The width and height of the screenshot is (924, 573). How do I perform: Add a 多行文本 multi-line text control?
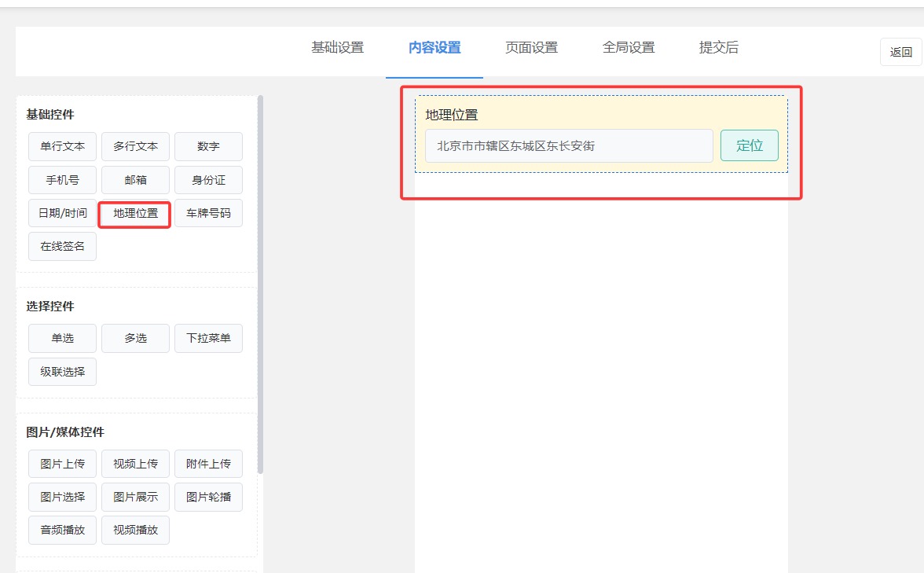pyautogui.click(x=135, y=146)
